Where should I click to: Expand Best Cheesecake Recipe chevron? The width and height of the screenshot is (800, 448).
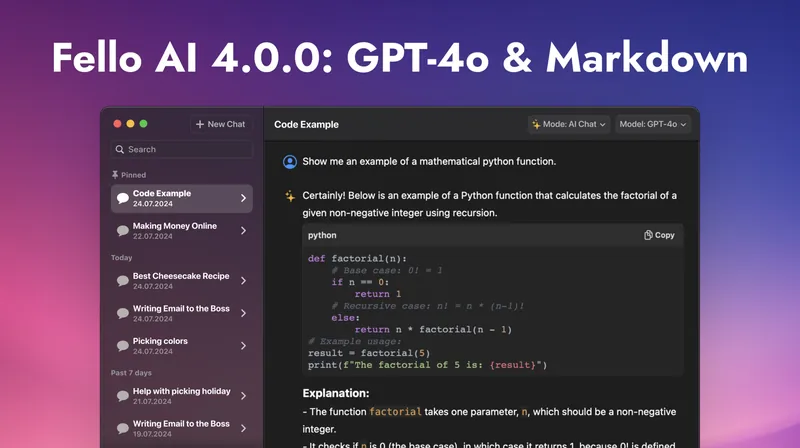[x=243, y=281]
